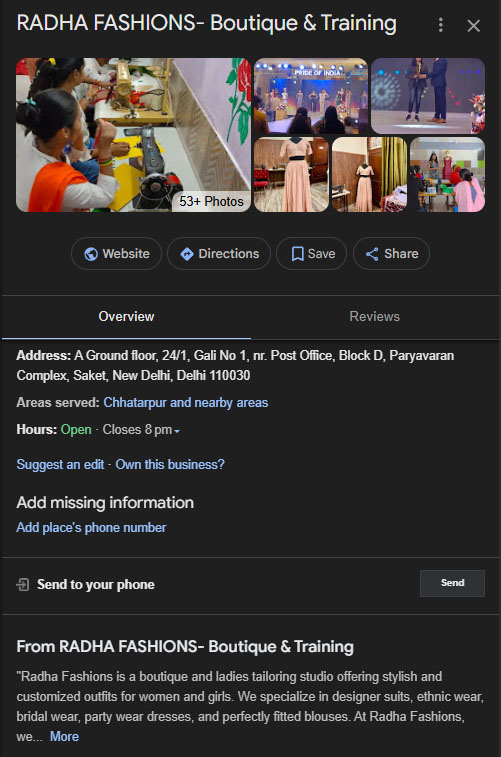Open the 53+ Photos main thumbnail
Screen dimensions: 501x757
click(x=133, y=135)
